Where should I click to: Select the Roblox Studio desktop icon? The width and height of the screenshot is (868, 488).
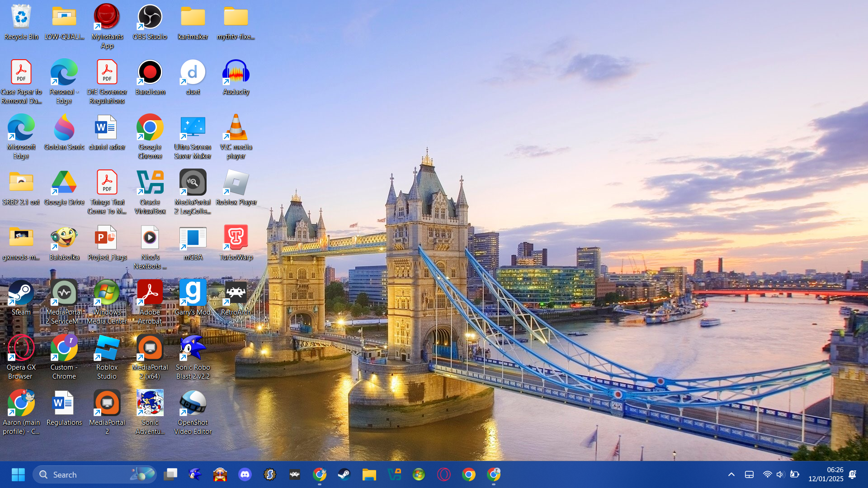(107, 348)
